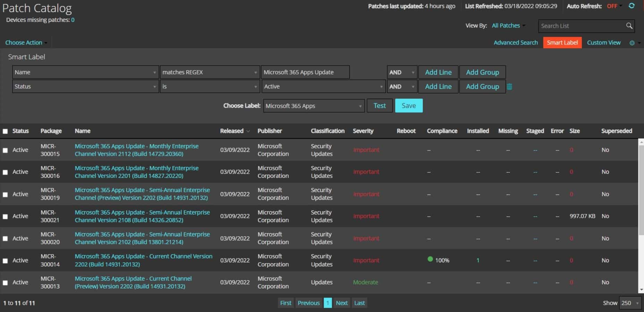
Task: Click scrollbar down arrow
Action: click(x=641, y=290)
